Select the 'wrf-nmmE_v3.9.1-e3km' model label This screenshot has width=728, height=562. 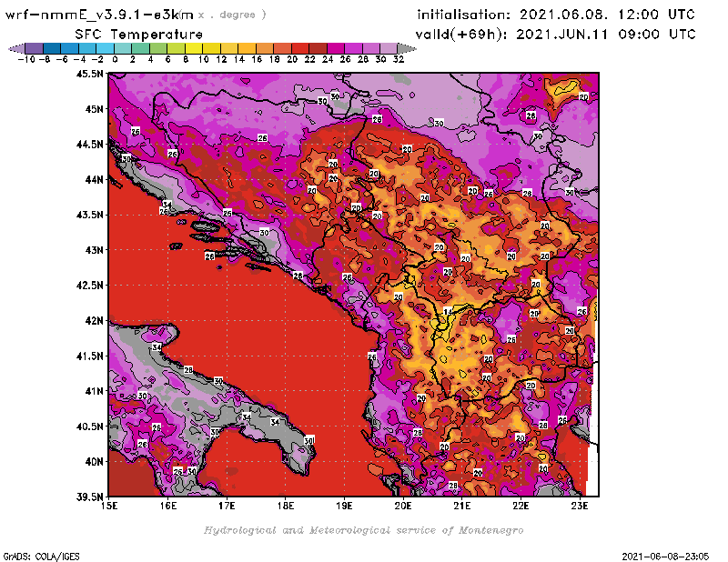pos(99,15)
